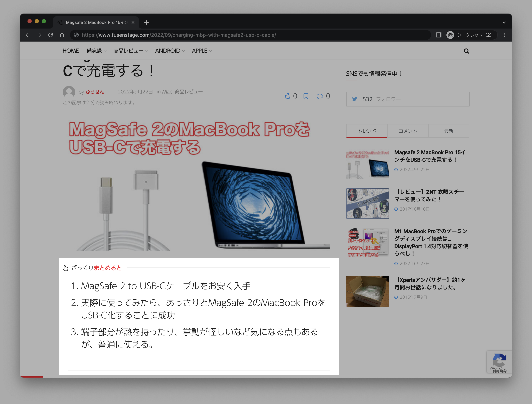Open the site info globe icon
This screenshot has height=404, width=532.
coord(76,35)
